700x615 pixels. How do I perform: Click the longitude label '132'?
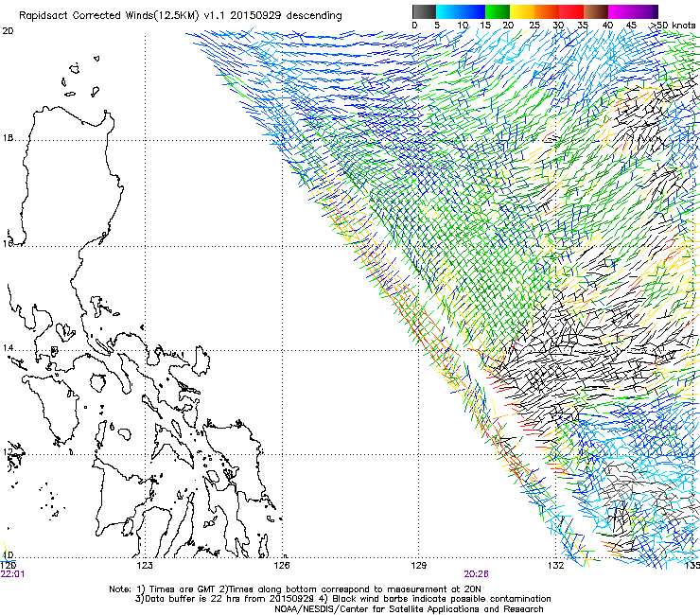[555, 566]
